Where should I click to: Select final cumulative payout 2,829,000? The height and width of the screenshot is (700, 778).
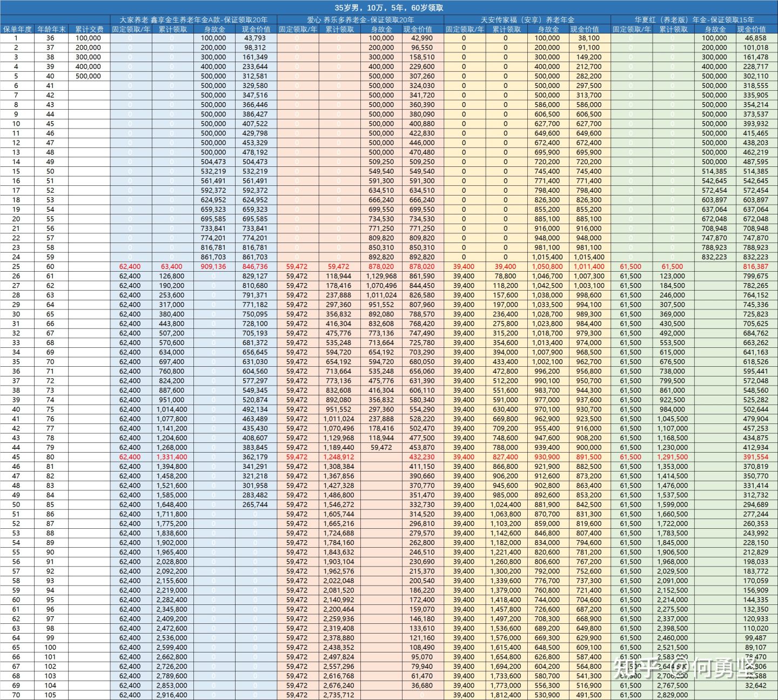click(x=673, y=695)
